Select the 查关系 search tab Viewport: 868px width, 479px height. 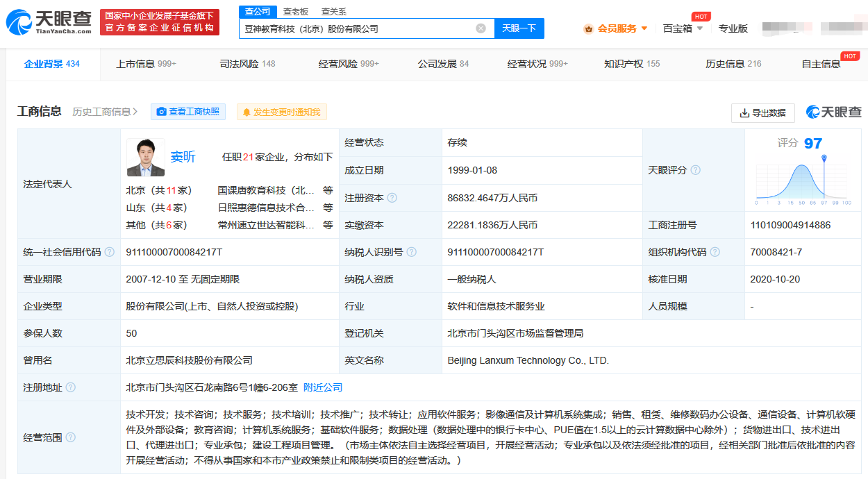point(334,12)
